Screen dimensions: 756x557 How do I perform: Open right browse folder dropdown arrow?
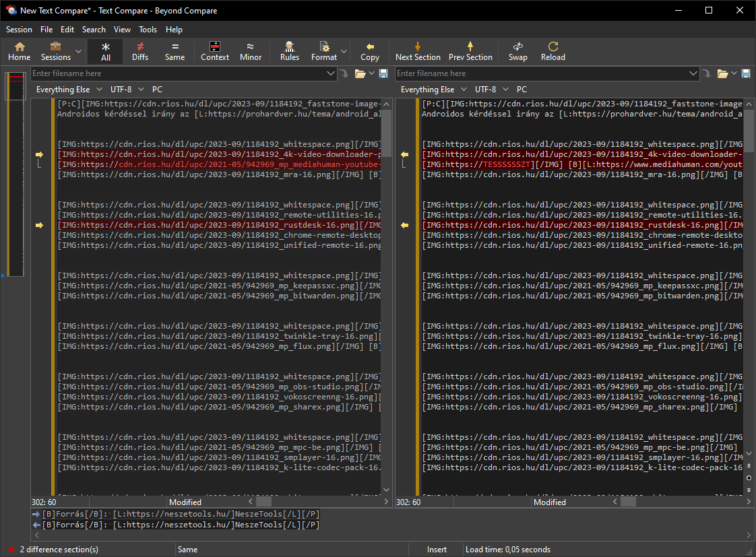coord(734,73)
